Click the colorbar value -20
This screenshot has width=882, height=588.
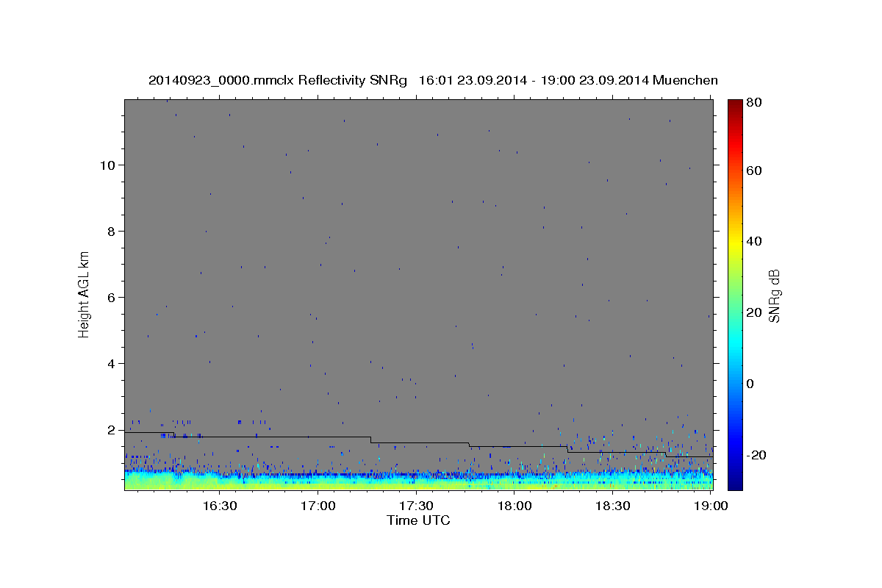tap(756, 455)
